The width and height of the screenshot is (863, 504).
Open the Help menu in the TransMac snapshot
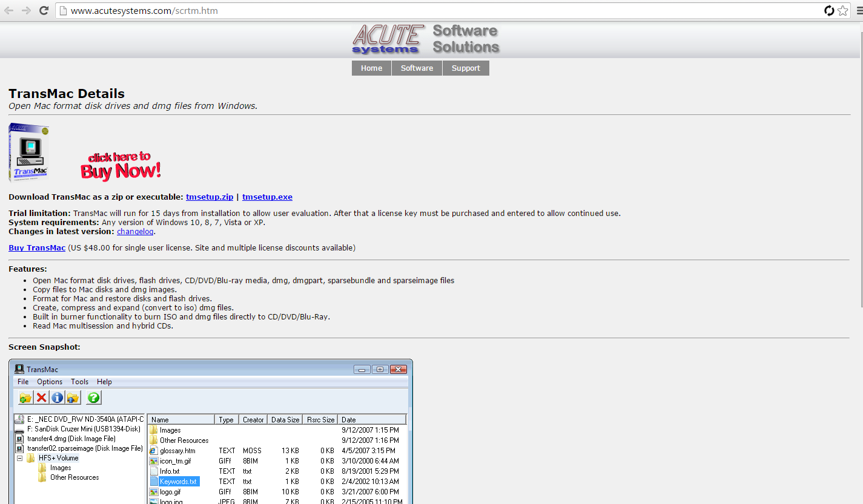(x=104, y=382)
